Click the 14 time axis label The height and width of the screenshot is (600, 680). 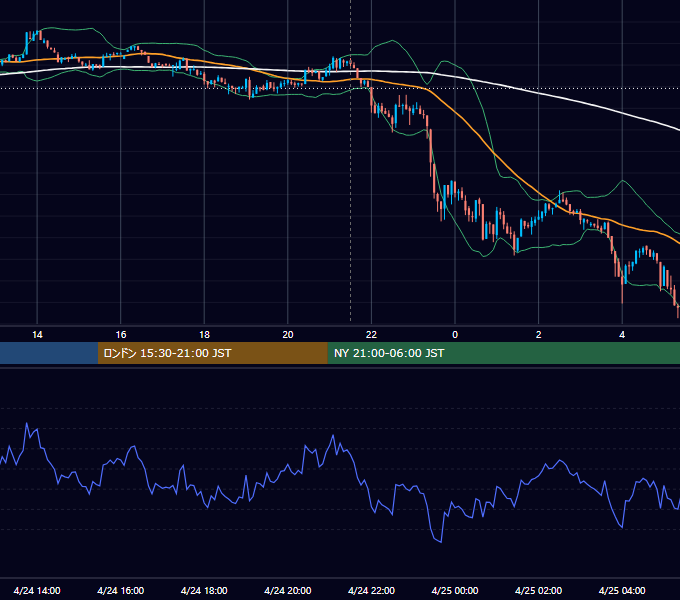point(37,335)
